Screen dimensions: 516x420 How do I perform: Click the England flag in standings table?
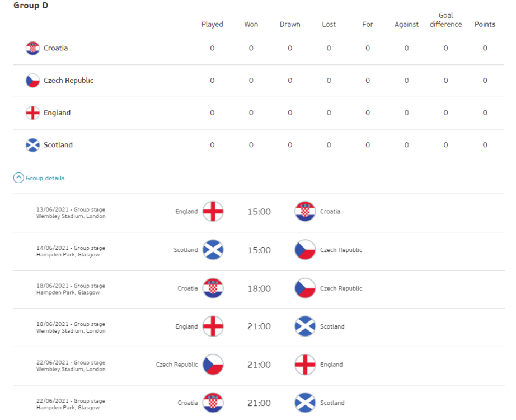coord(33,113)
